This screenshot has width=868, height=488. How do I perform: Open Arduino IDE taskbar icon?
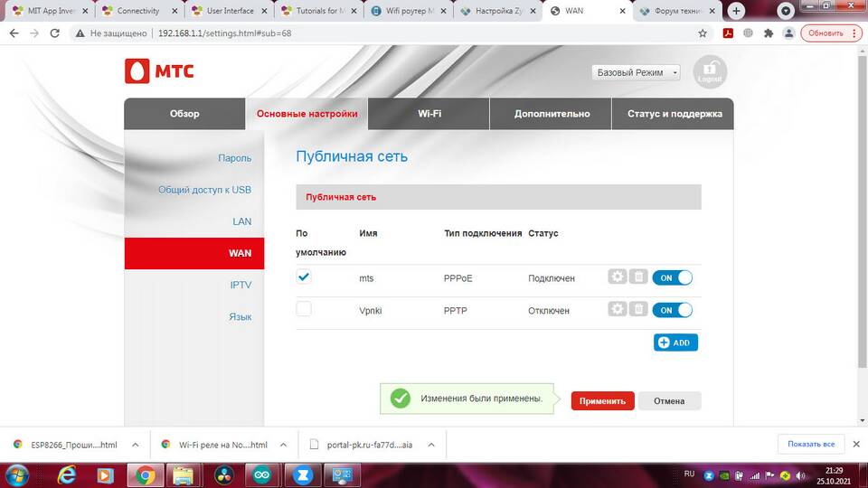pos(262,475)
